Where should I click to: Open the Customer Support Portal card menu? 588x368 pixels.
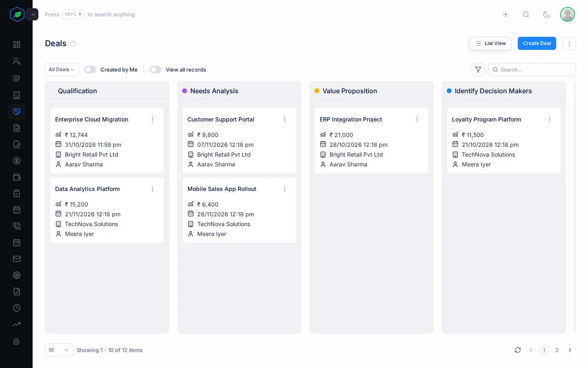[x=285, y=120]
